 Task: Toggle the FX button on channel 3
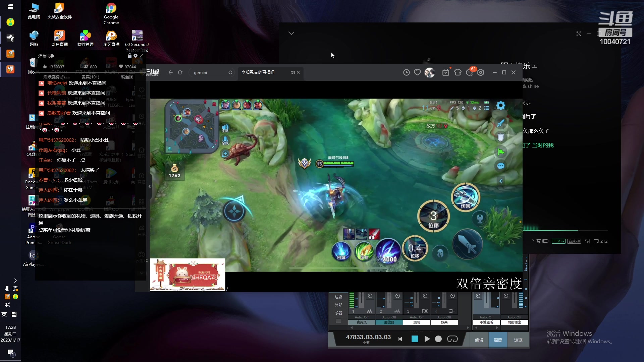(425, 311)
